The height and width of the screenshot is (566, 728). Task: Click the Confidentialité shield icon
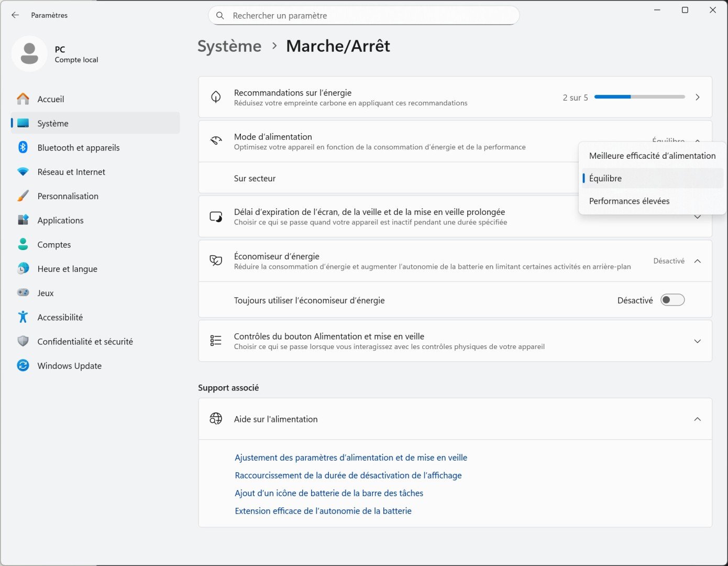pyautogui.click(x=23, y=341)
